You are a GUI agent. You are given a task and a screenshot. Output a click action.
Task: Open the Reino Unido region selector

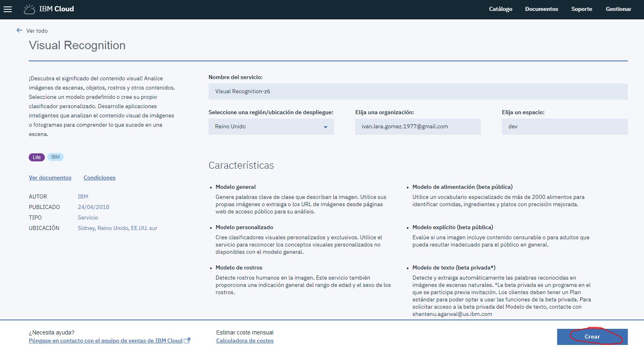coord(271,127)
